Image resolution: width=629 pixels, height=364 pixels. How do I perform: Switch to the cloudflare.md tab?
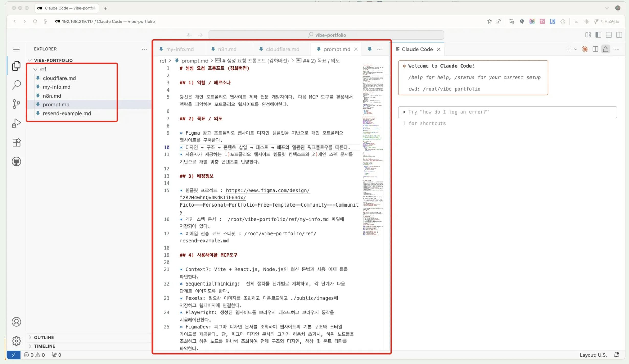[282, 49]
